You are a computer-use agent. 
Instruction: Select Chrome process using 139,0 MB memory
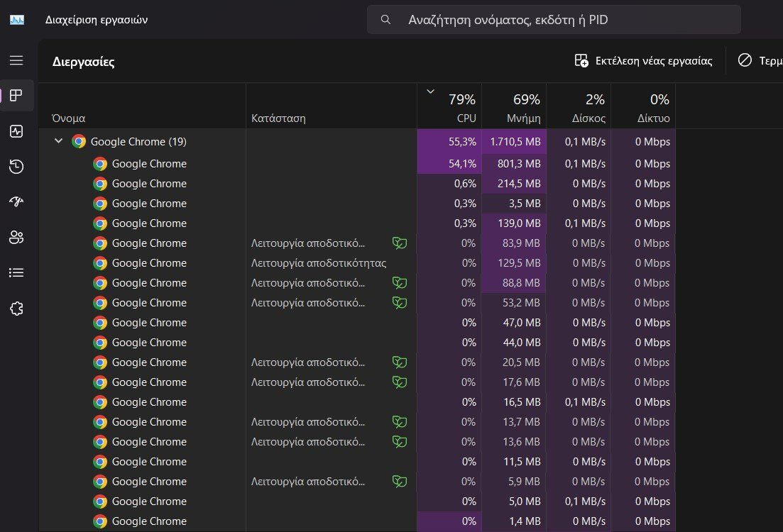[x=357, y=223]
